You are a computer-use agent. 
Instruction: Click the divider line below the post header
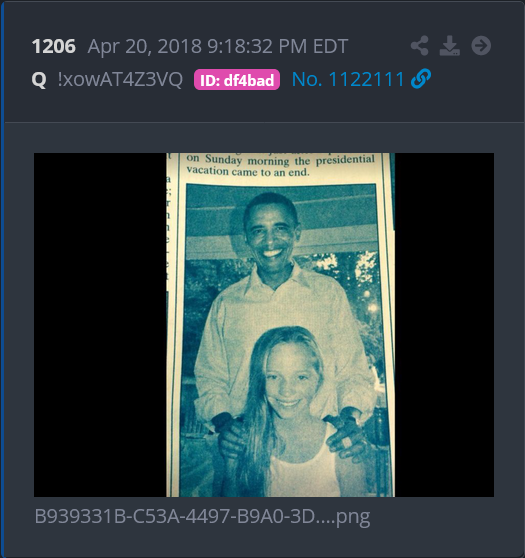(264, 122)
